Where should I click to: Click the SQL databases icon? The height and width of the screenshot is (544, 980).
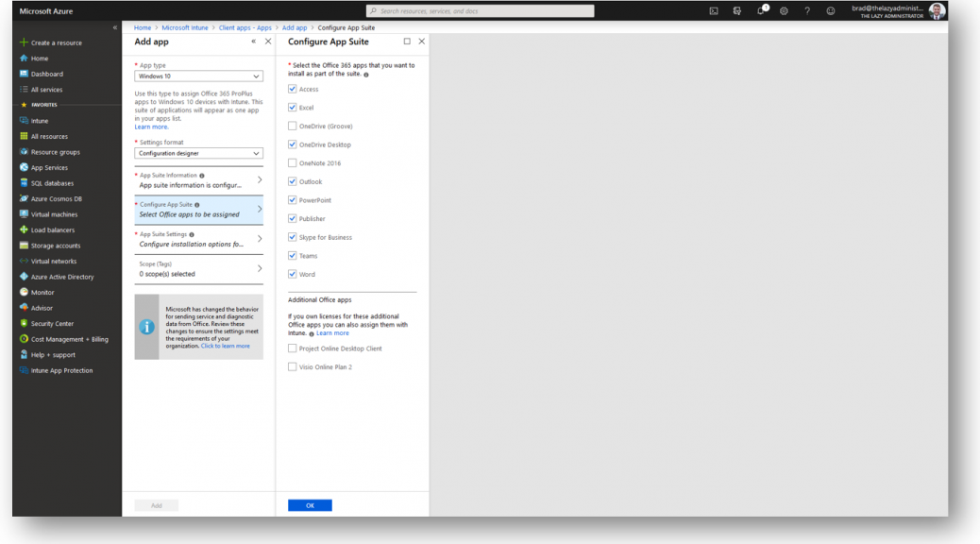tap(24, 183)
